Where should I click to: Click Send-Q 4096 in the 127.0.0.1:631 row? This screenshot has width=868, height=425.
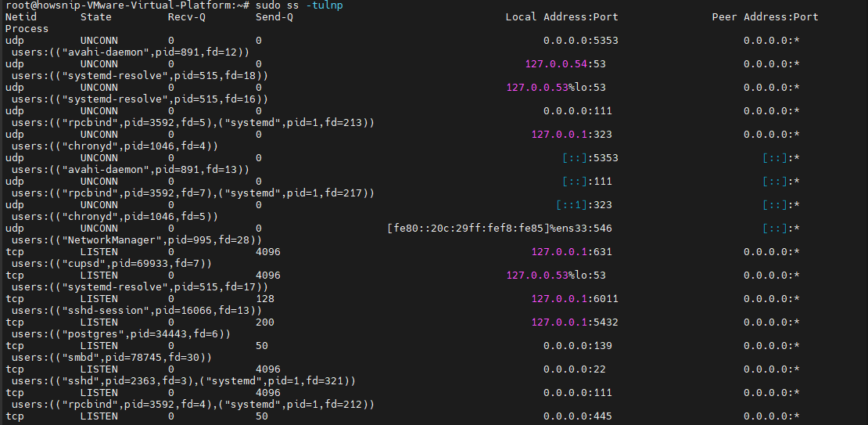(268, 251)
